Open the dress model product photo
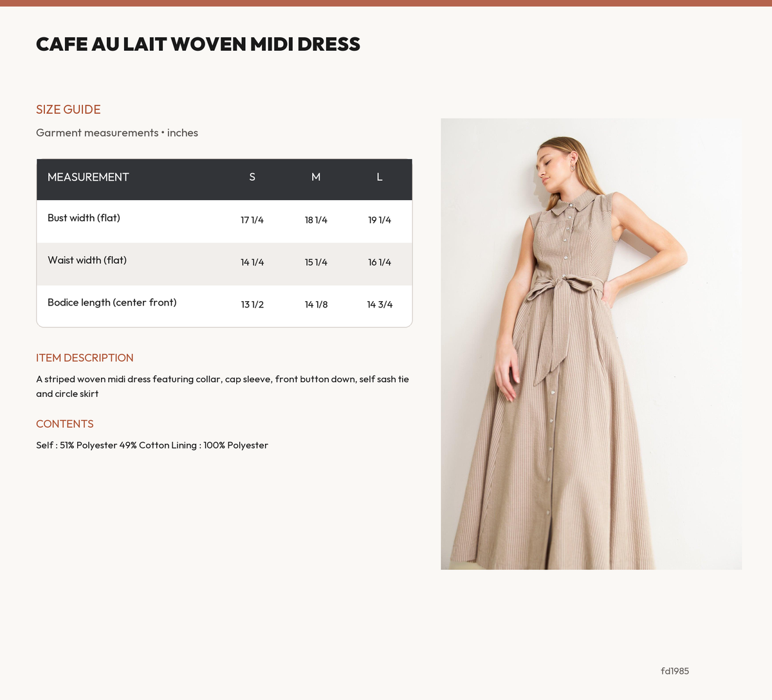772x700 pixels. coord(591,344)
